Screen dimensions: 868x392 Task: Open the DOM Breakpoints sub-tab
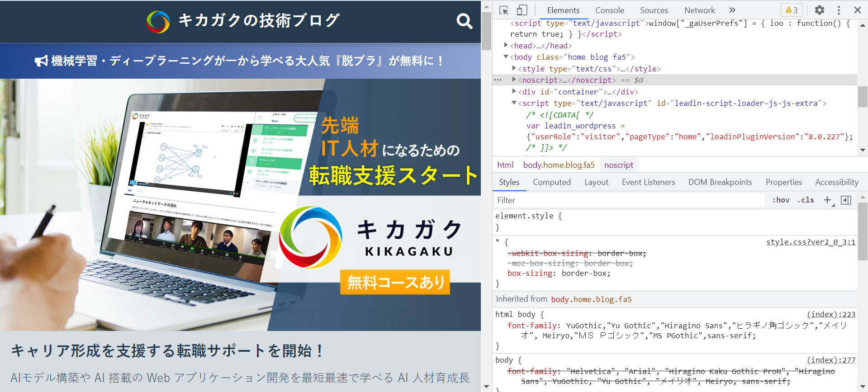pyautogui.click(x=720, y=182)
